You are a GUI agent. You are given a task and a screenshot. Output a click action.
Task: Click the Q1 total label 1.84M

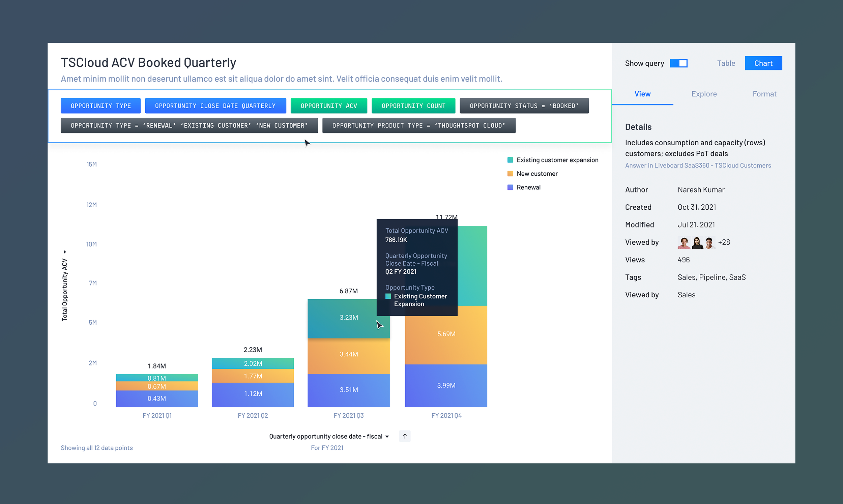[157, 366]
